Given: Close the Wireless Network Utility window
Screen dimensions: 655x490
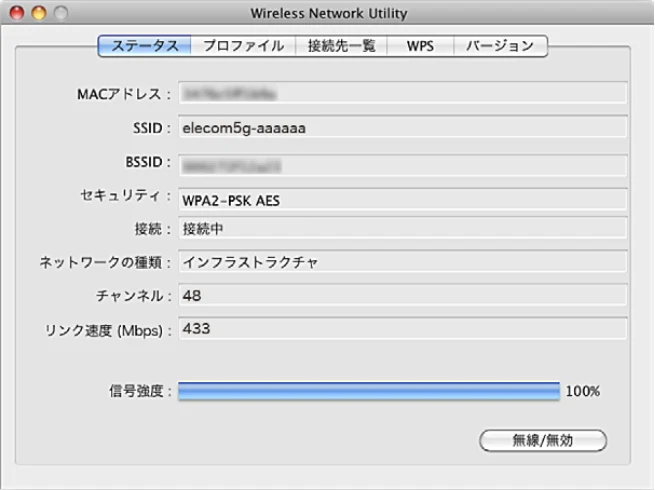Looking at the screenshot, I should [17, 13].
